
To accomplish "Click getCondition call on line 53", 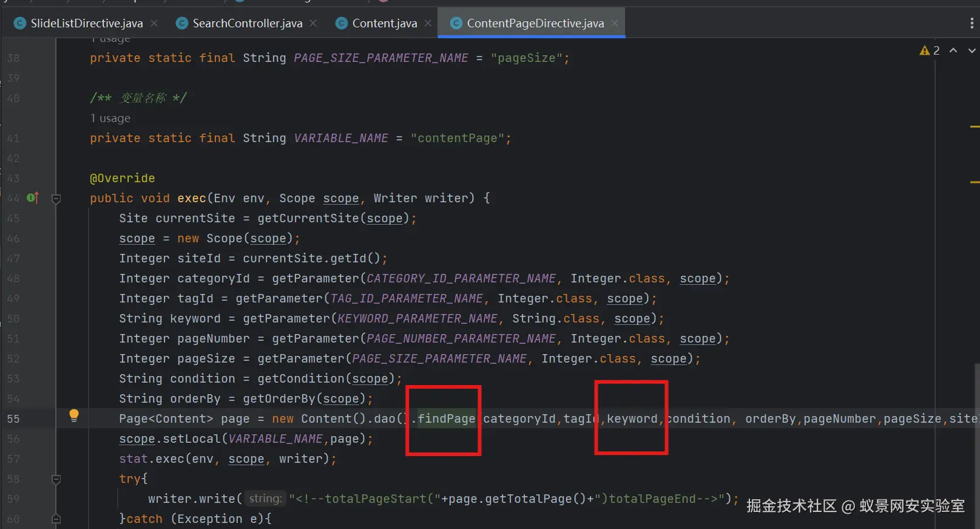I will point(301,378).
